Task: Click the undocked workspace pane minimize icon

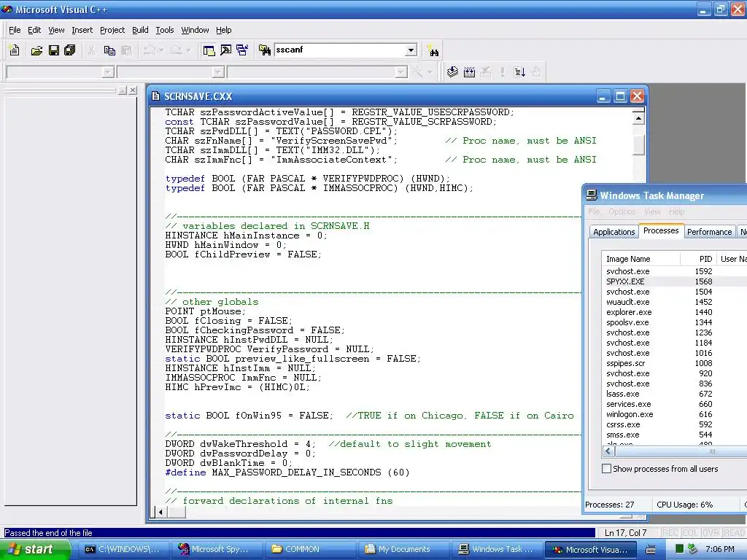Action: [x=123, y=90]
